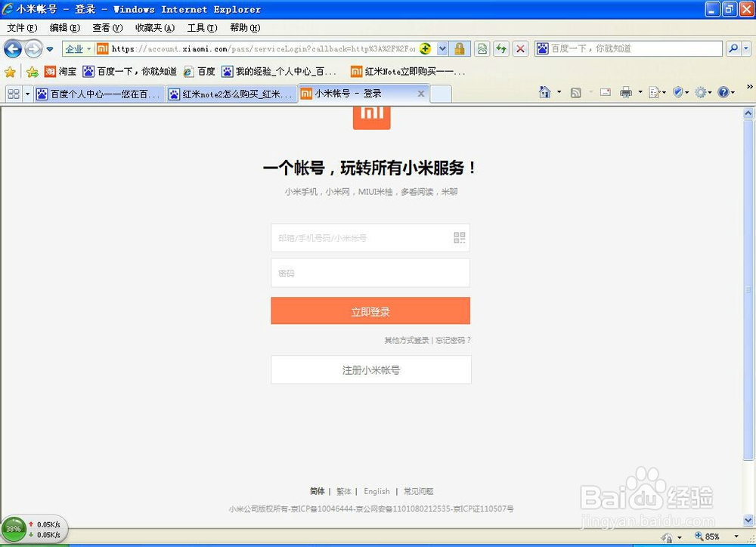
Task: Click the security lock icon
Action: 460,48
